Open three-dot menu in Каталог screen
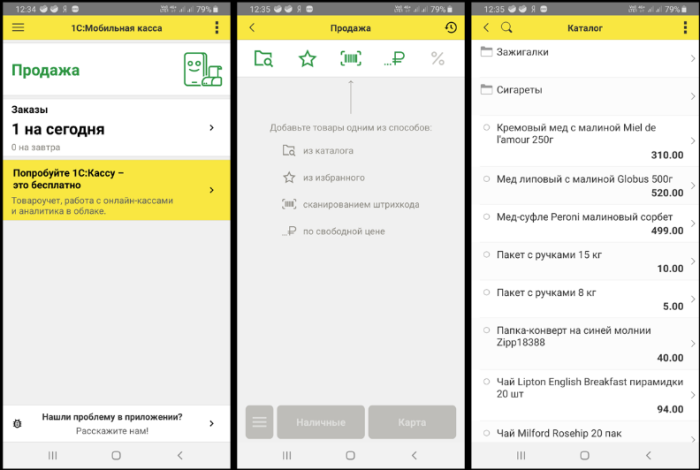This screenshot has width=700, height=470. 685,28
